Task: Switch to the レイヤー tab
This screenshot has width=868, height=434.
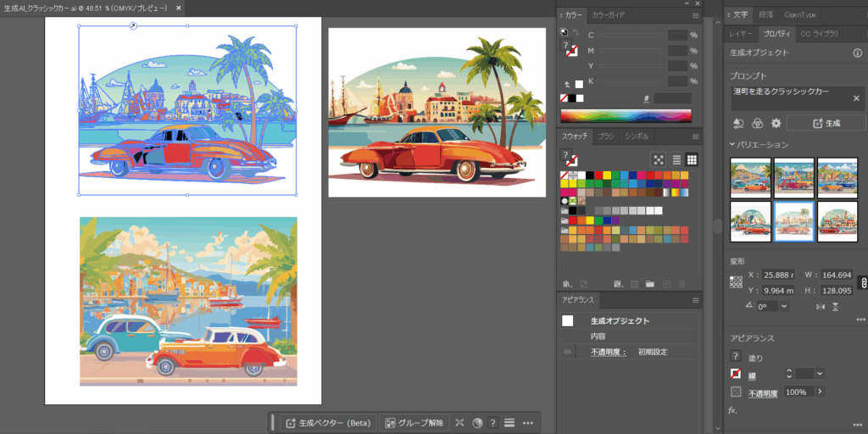Action: coord(741,34)
